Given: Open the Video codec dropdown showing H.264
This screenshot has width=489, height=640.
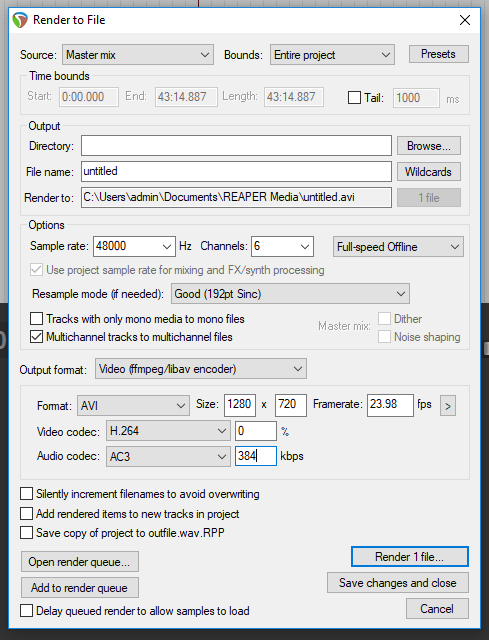Looking at the screenshot, I should (x=167, y=431).
